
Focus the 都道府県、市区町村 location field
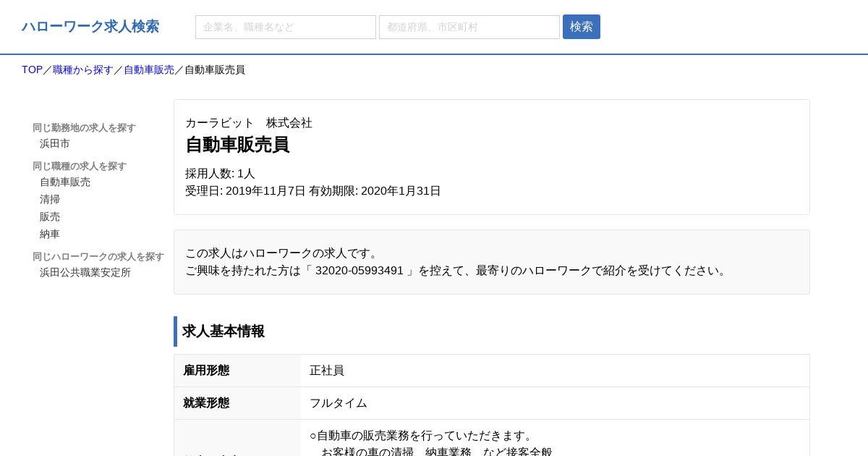coord(469,27)
